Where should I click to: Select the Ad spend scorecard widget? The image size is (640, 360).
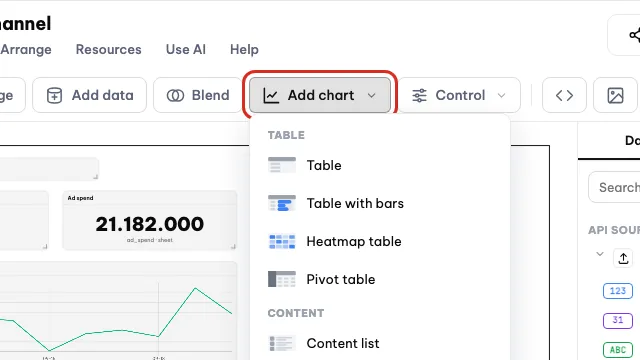(x=149, y=220)
